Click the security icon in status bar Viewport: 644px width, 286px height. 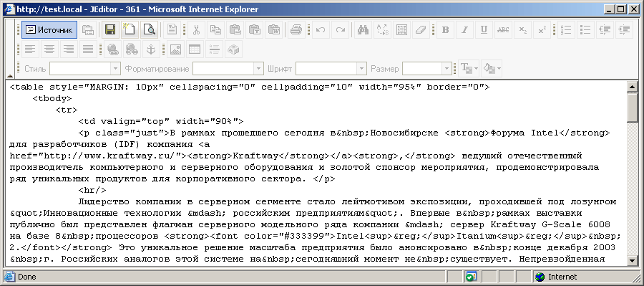click(x=471, y=277)
